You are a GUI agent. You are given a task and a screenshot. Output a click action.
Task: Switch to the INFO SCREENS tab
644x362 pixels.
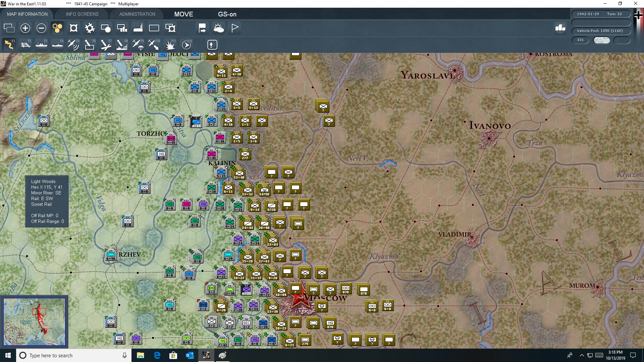pos(82,14)
